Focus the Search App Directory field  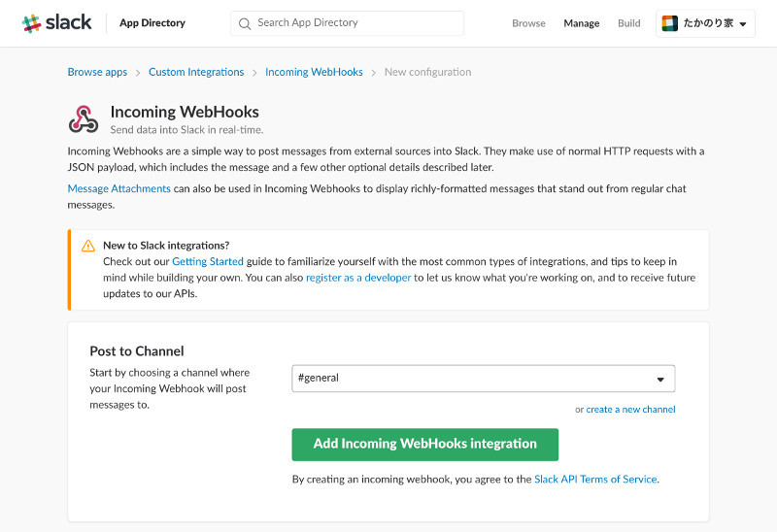click(347, 23)
